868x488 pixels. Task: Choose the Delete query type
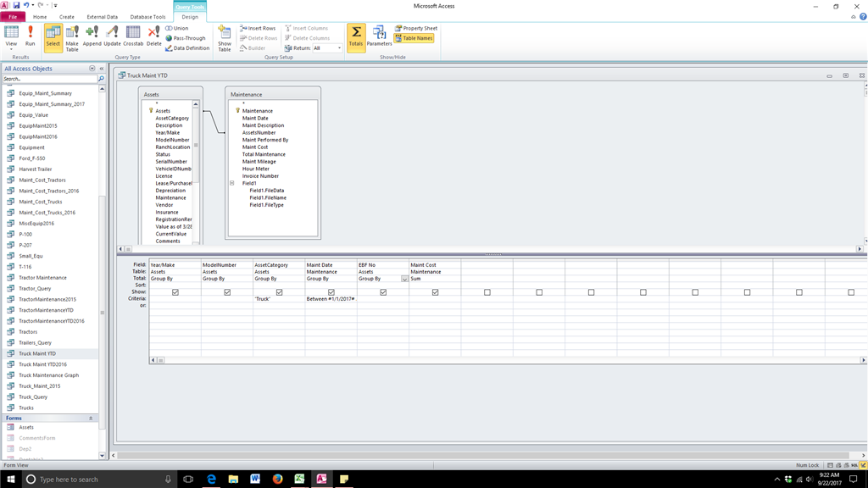154,36
